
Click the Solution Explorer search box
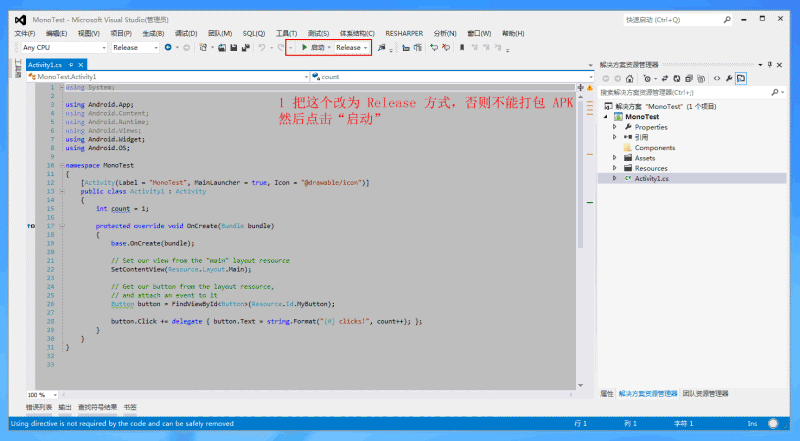tap(680, 92)
